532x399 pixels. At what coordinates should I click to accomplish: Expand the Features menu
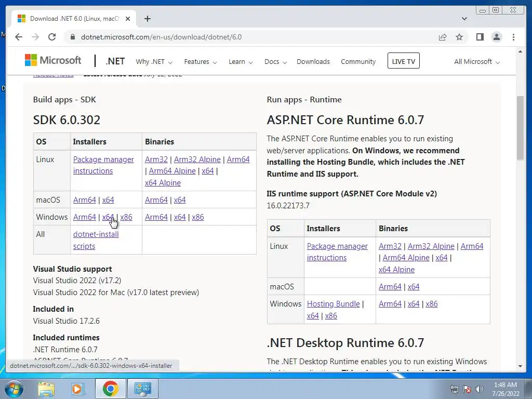coord(200,62)
